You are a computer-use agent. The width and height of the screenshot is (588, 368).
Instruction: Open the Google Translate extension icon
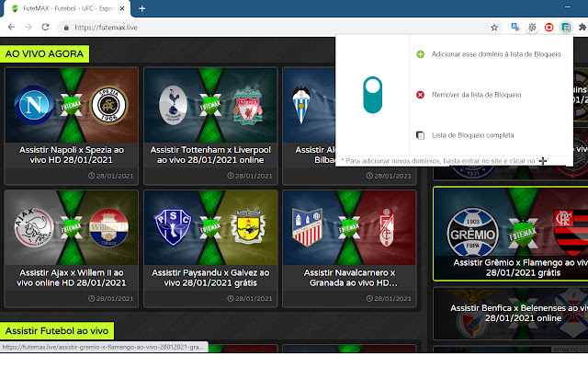pos(515,27)
